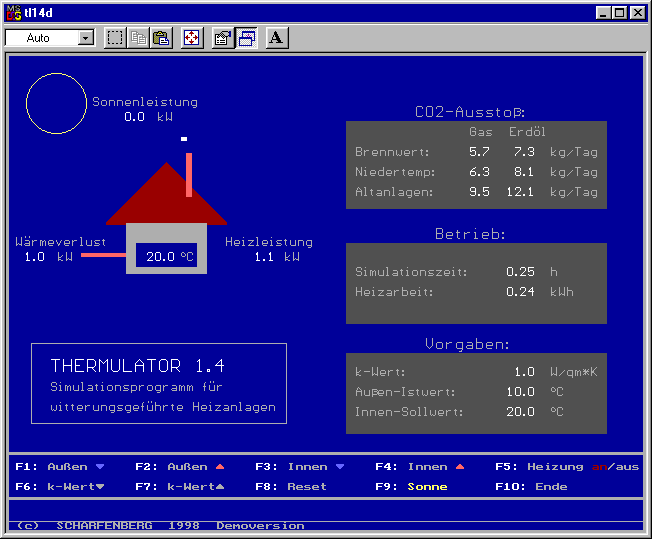
Task: Open the Auto font size dropdown arrow
Action: (x=85, y=38)
